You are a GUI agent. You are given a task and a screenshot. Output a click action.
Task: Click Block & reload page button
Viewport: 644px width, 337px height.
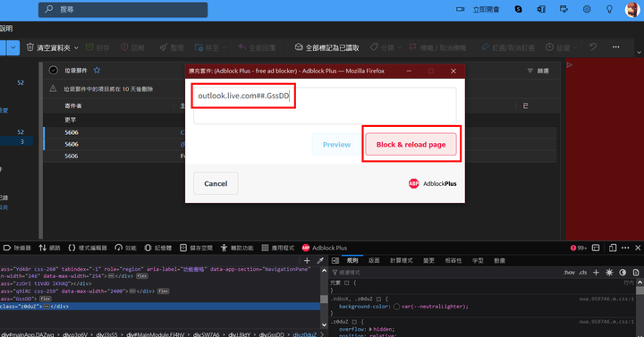[411, 145]
